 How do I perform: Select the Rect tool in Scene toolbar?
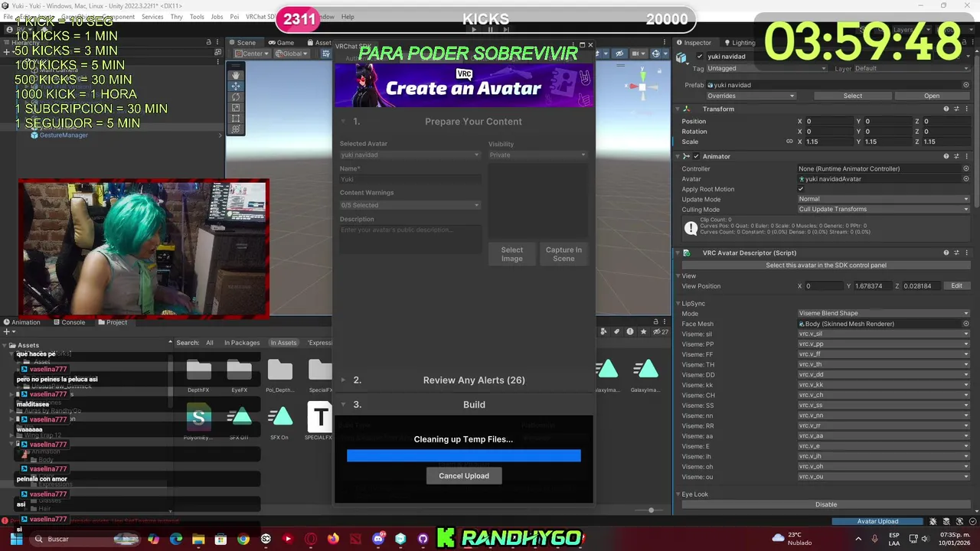236,119
